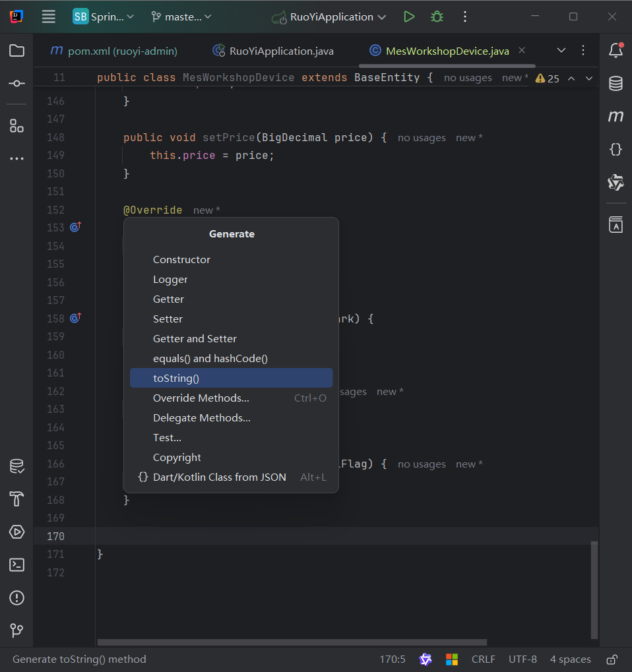Click the Microsoft colored squares status icon
This screenshot has height=672, width=632.
coord(452,659)
